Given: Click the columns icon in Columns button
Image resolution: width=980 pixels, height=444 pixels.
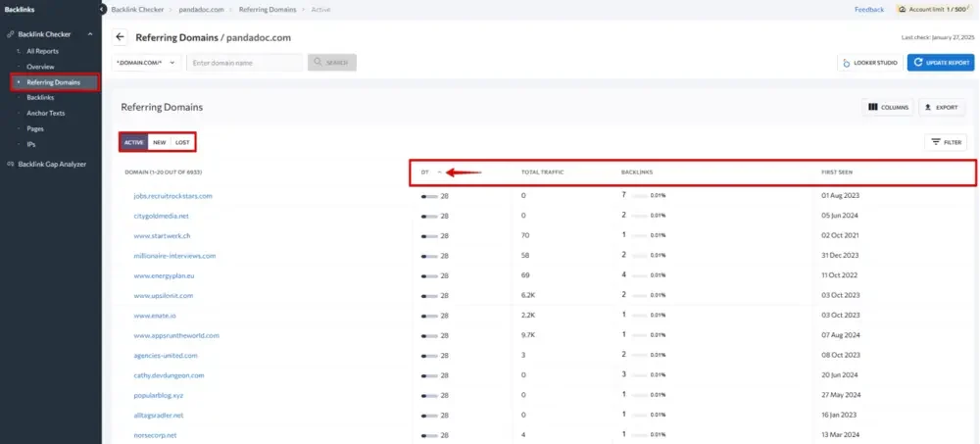Looking at the screenshot, I should click(873, 108).
